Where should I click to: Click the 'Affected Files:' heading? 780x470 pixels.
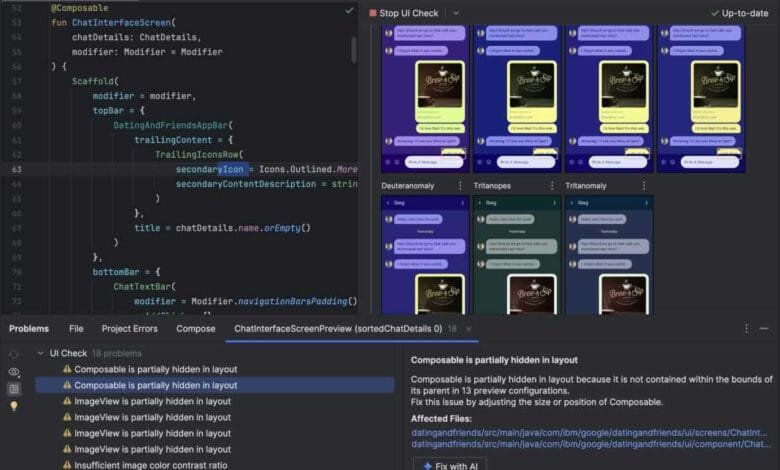click(441, 418)
